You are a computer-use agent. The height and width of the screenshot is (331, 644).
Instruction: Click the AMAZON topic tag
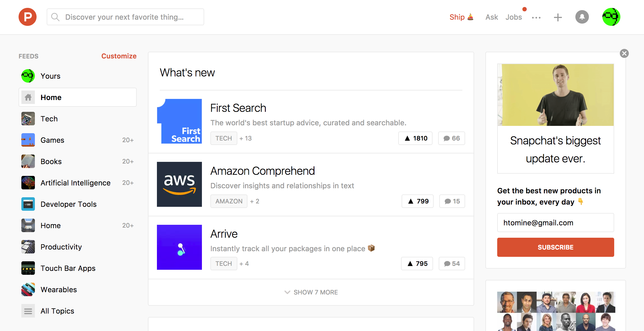pyautogui.click(x=229, y=201)
